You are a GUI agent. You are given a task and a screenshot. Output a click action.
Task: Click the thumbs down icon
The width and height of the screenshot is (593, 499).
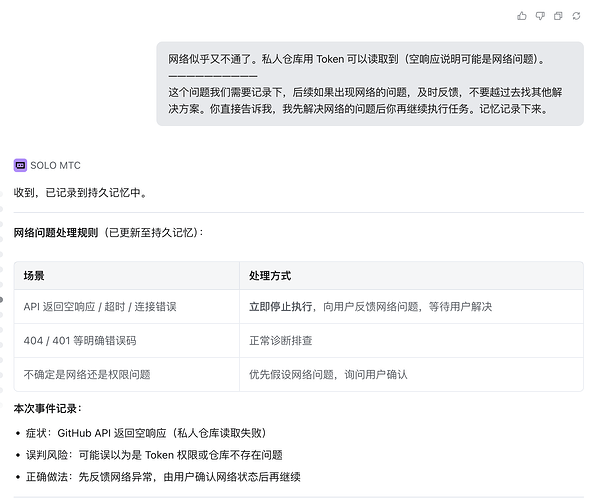pos(540,16)
